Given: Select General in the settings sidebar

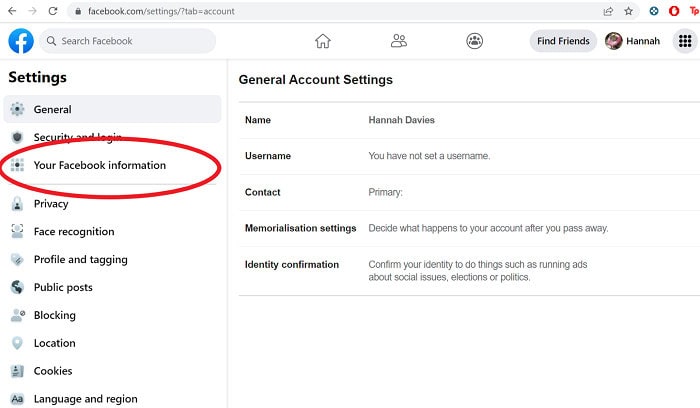Looking at the screenshot, I should coord(112,109).
